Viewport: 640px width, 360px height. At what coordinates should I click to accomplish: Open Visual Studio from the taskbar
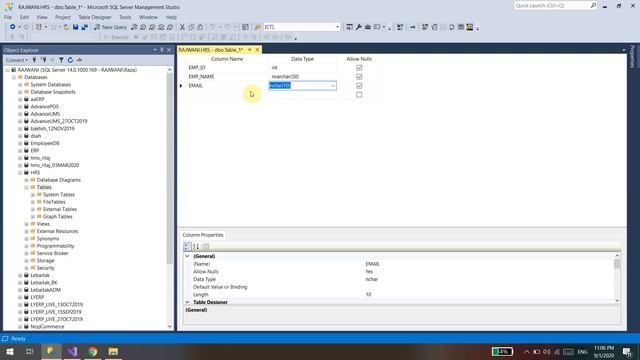[72, 351]
